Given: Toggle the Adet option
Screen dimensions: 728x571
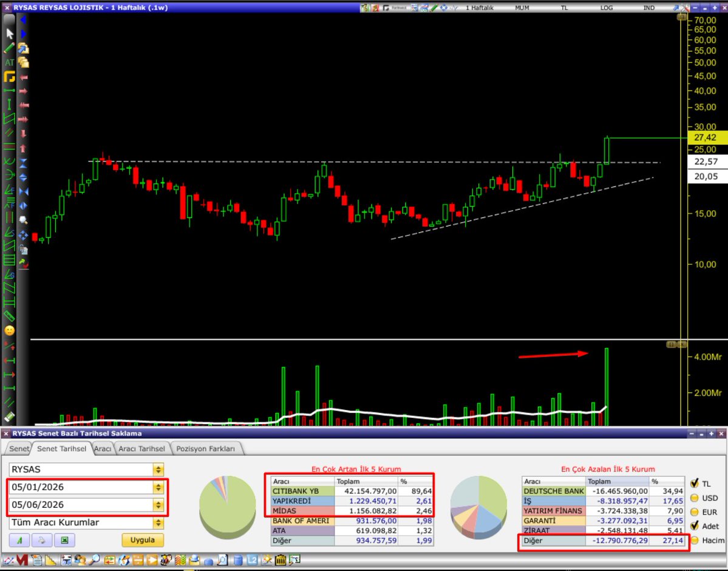Looking at the screenshot, I should (695, 525).
